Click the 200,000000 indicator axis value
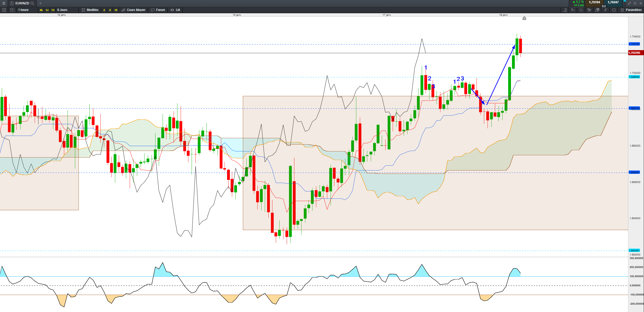The width and height of the screenshot is (644, 312). coord(636,267)
